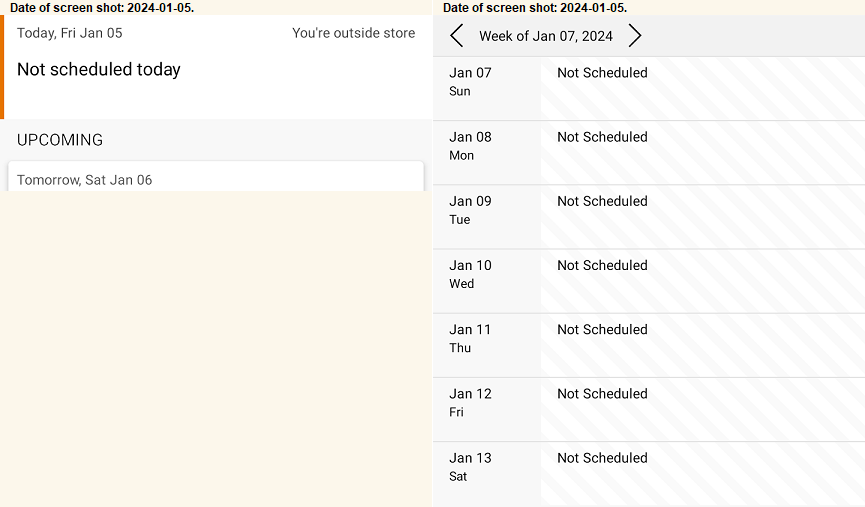Go to the next week arrow
The height and width of the screenshot is (507, 865).
pos(635,36)
